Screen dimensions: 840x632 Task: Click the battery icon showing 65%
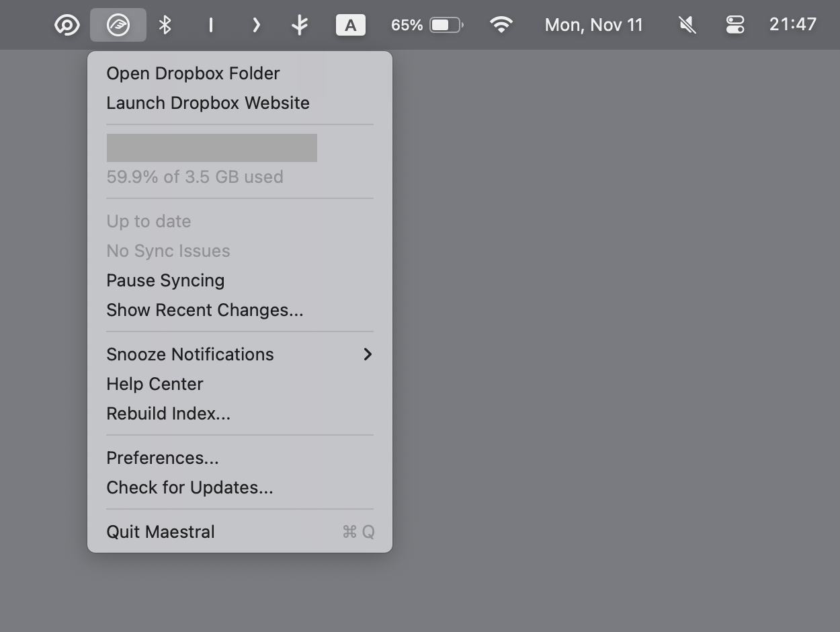coord(447,25)
